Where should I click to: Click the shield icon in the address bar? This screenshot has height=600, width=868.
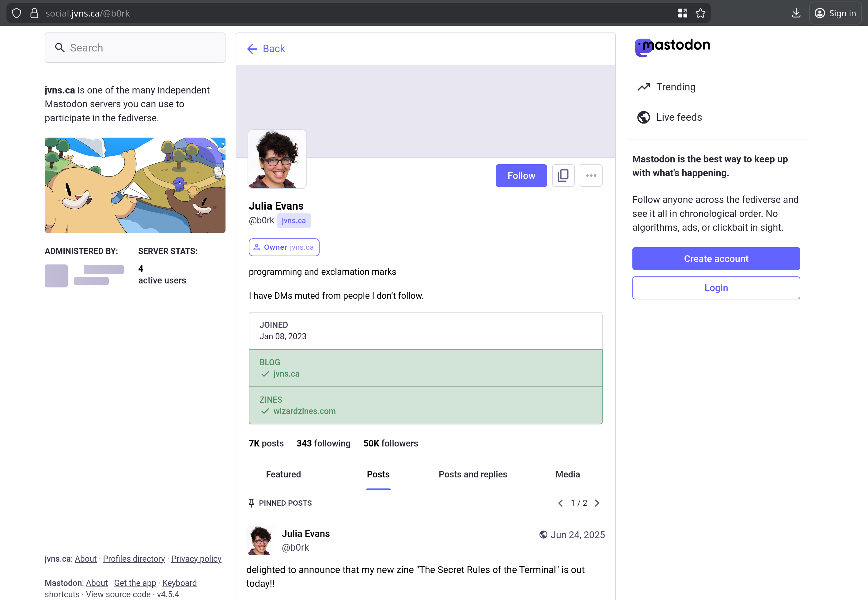(16, 13)
